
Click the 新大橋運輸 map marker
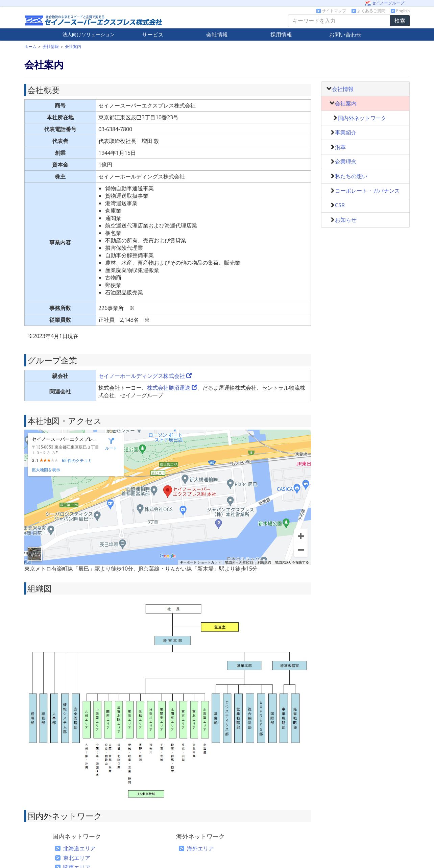[x=185, y=479]
